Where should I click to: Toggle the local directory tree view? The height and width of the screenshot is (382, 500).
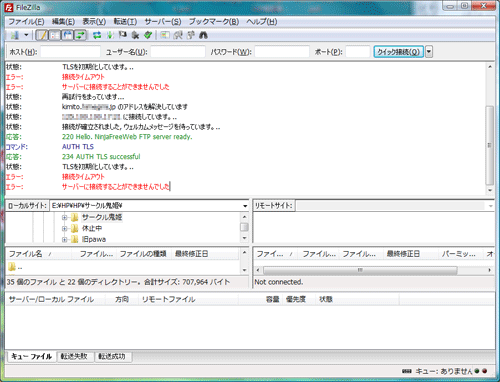(55, 35)
